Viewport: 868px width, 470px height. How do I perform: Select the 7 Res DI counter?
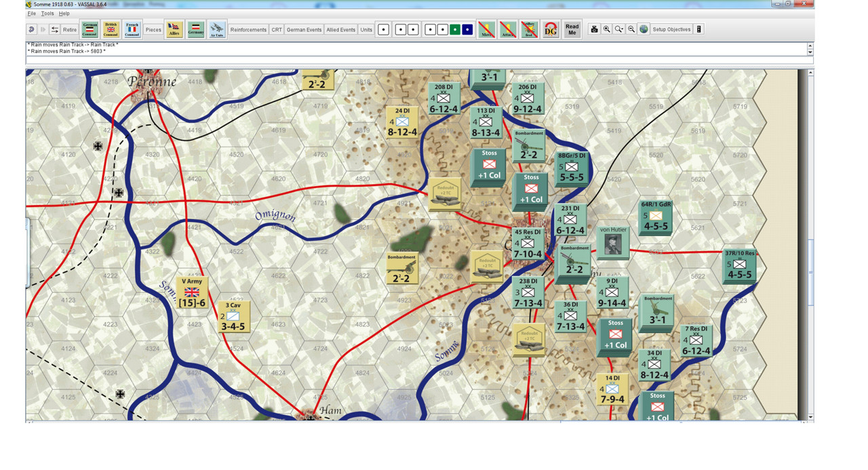pyautogui.click(x=696, y=340)
